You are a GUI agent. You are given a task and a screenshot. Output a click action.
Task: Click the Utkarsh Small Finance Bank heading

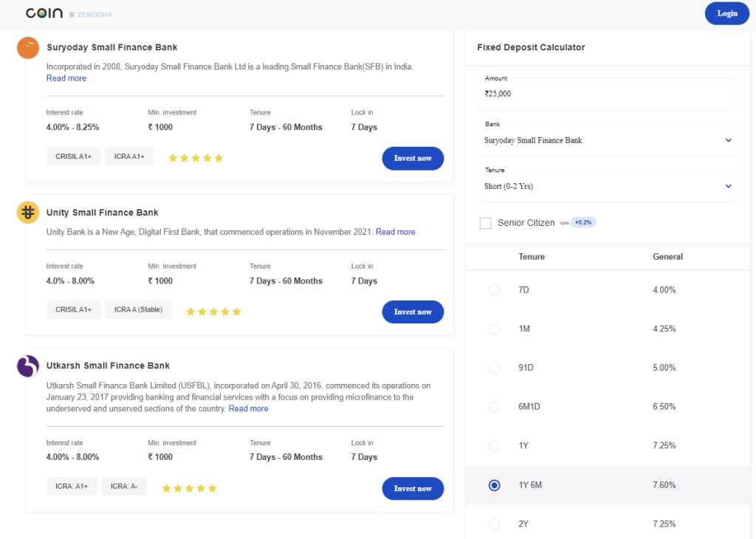108,366
